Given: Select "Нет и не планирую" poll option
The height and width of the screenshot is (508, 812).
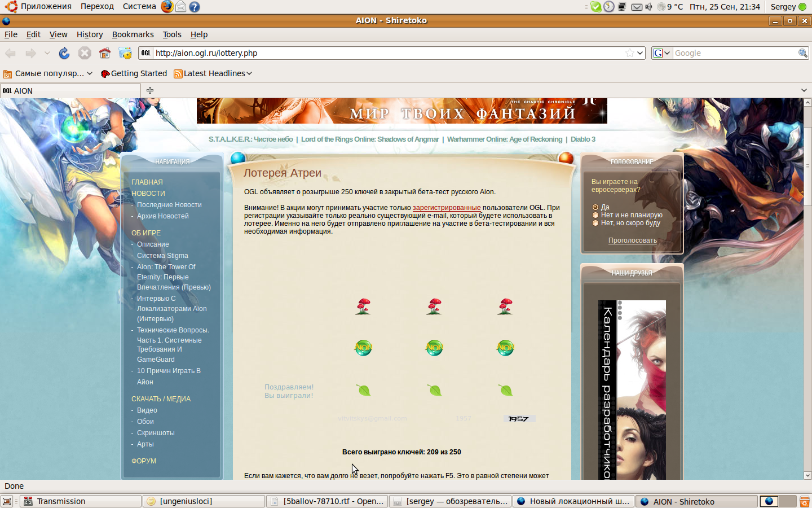Looking at the screenshot, I should tap(595, 215).
